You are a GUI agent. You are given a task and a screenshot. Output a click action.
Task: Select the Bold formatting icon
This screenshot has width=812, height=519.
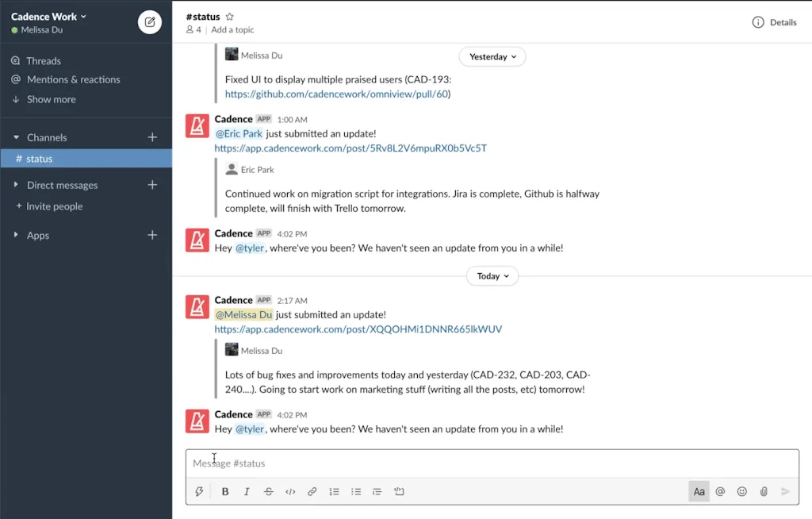click(x=224, y=491)
